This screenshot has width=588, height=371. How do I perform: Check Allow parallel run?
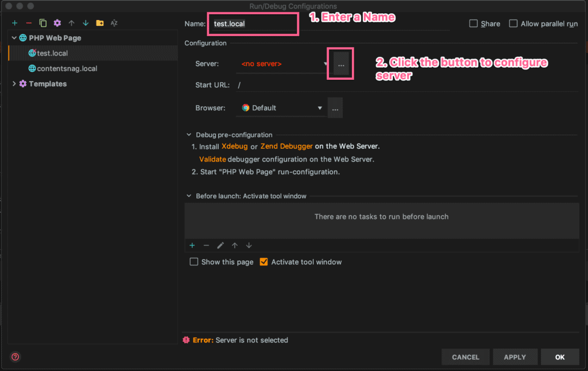pos(513,24)
